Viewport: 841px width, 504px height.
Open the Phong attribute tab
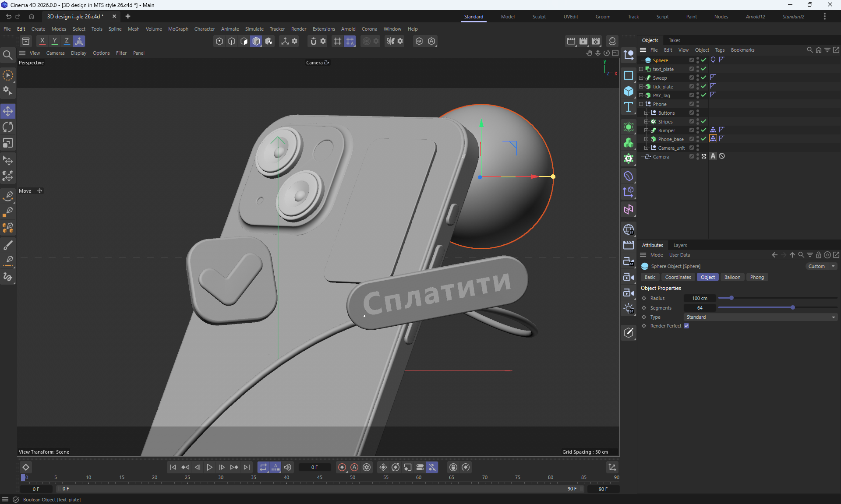click(x=756, y=277)
